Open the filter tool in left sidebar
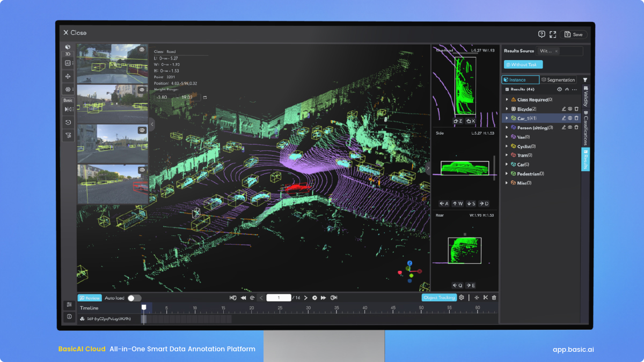The height and width of the screenshot is (362, 644). click(x=68, y=136)
